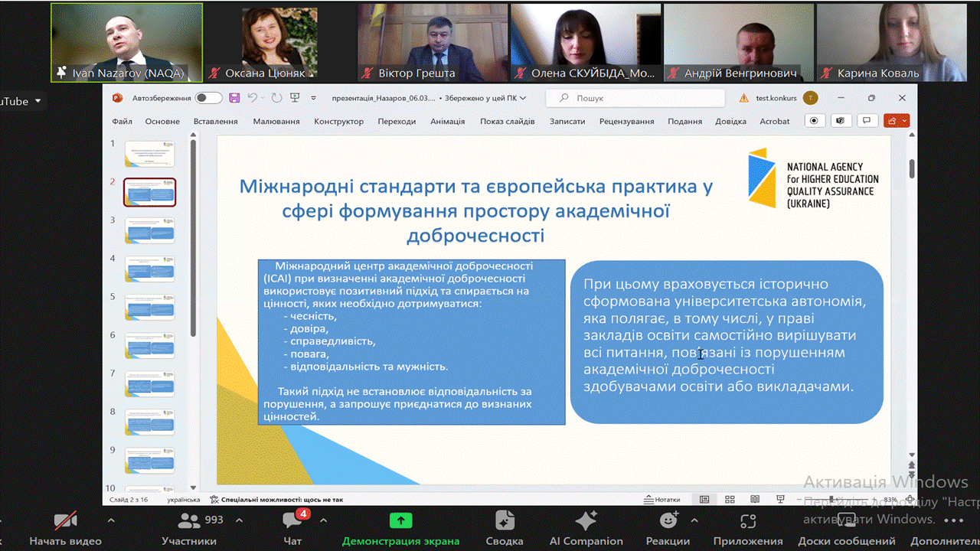Screen dimensions: 980x551
Task: Click the Undo arrow in PowerPoint toolbar
Action: tap(252, 98)
